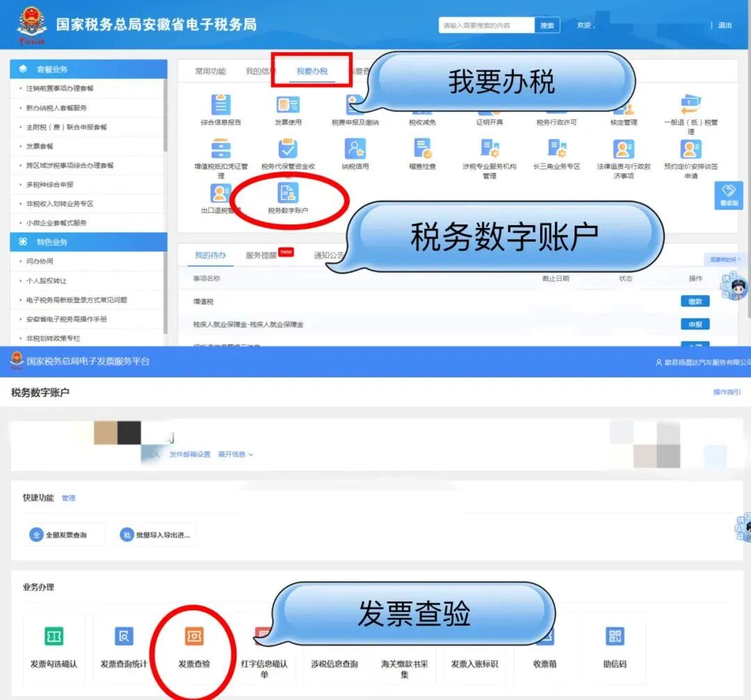The width and height of the screenshot is (751, 700).
Task: Switch to the 服务提醒 tab
Action: pyautogui.click(x=261, y=253)
